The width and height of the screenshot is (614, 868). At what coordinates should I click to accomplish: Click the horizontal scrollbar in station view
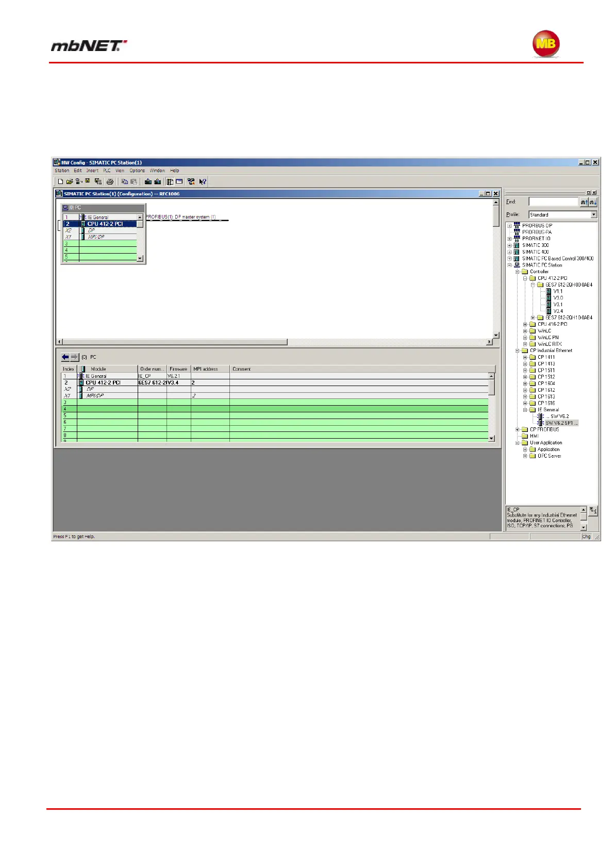coord(175,342)
